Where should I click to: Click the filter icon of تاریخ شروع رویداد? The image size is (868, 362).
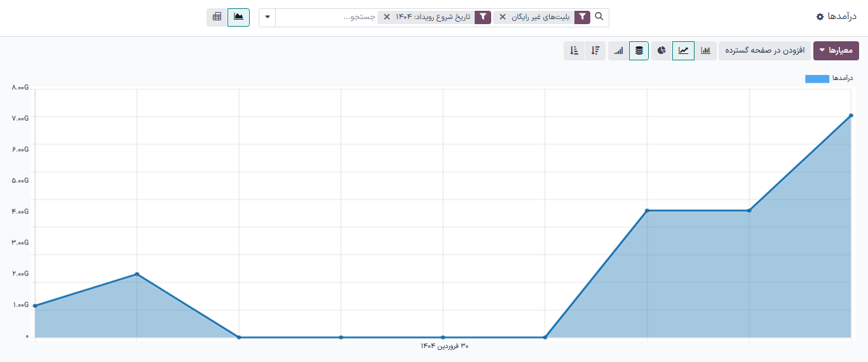tap(483, 17)
